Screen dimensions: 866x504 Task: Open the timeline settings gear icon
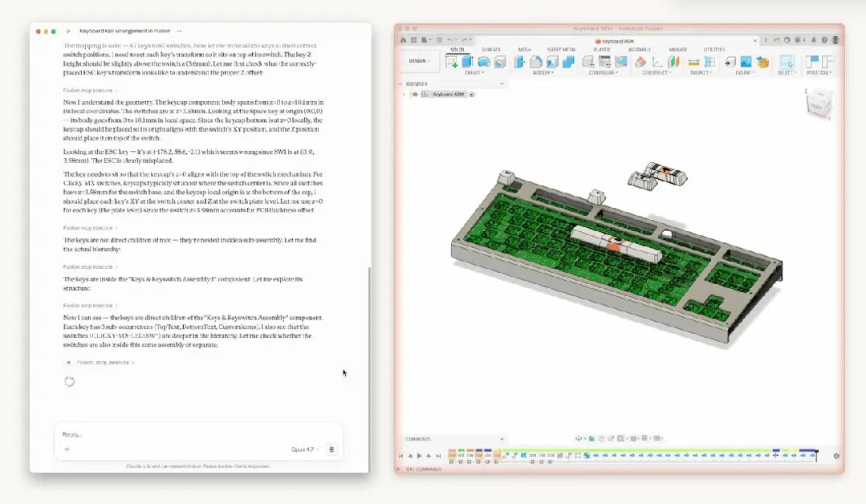point(836,456)
